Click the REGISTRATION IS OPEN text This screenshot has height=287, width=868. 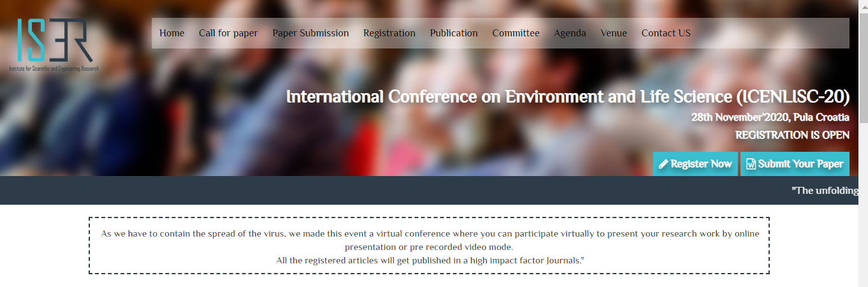click(x=792, y=135)
